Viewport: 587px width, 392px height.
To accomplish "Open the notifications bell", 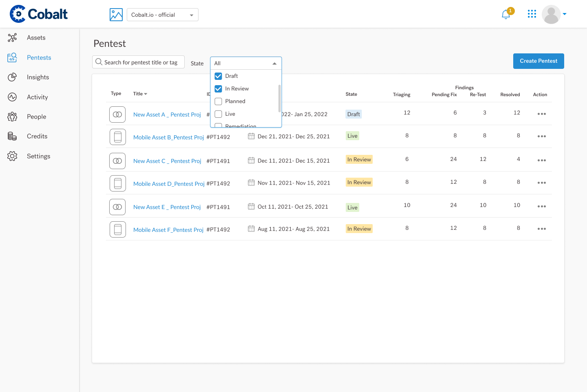I will 506,15.
